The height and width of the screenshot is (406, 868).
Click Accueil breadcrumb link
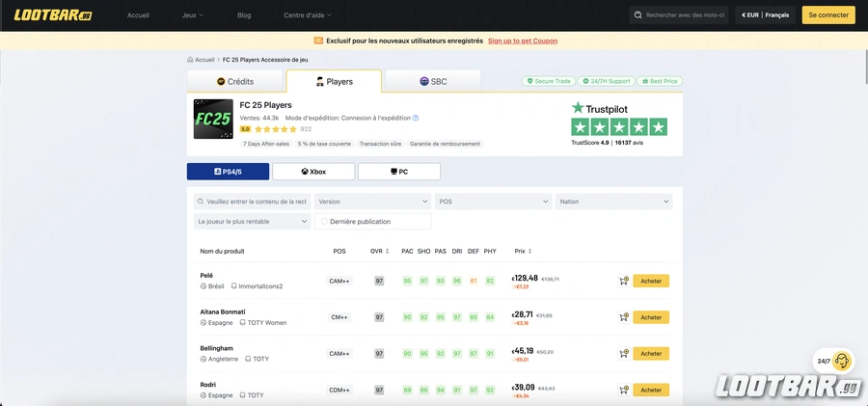[204, 59]
